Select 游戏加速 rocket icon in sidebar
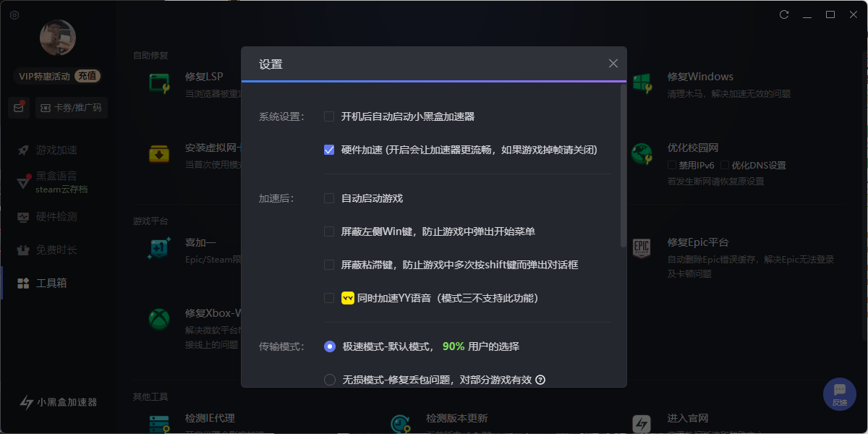The height and width of the screenshot is (434, 868). click(22, 150)
